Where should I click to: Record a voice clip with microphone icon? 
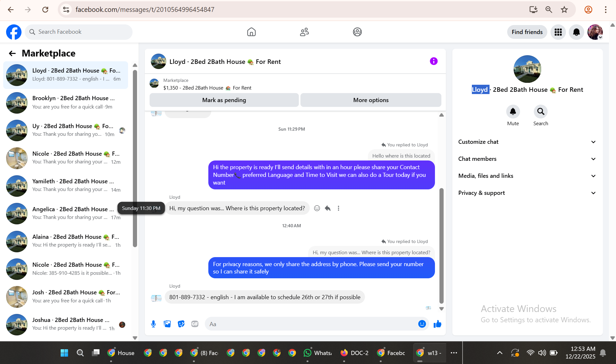(153, 324)
